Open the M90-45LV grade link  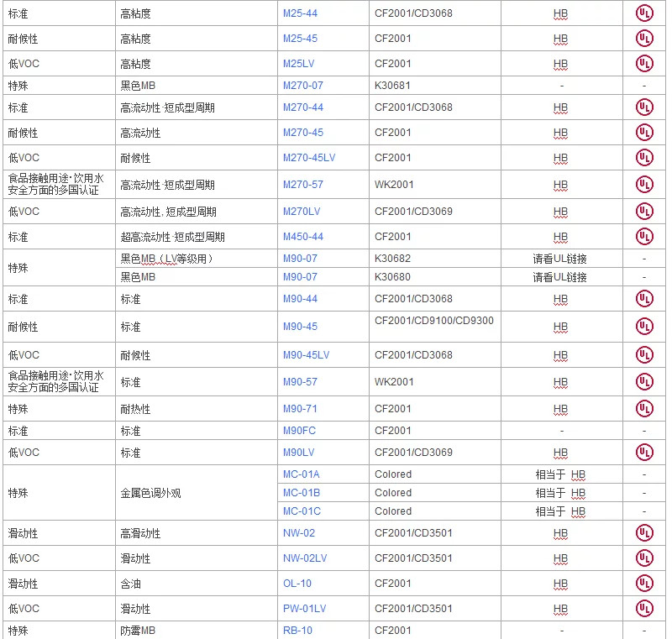point(306,354)
